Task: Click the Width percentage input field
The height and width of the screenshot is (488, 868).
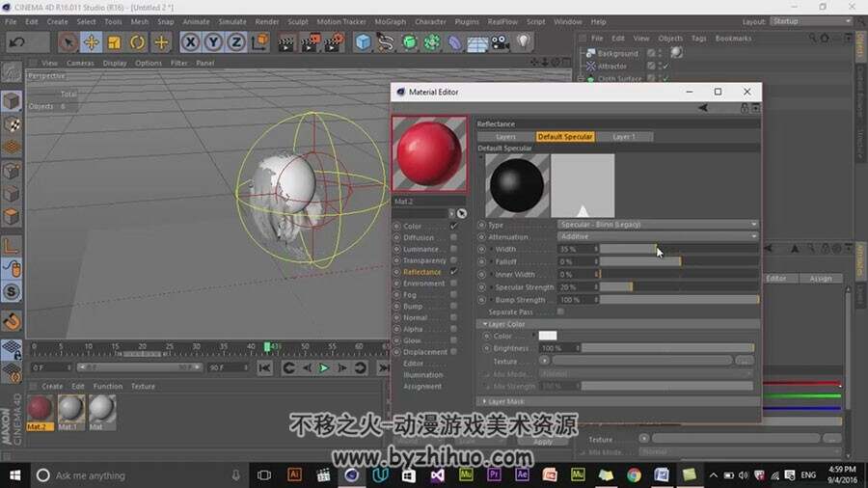Action: point(578,249)
